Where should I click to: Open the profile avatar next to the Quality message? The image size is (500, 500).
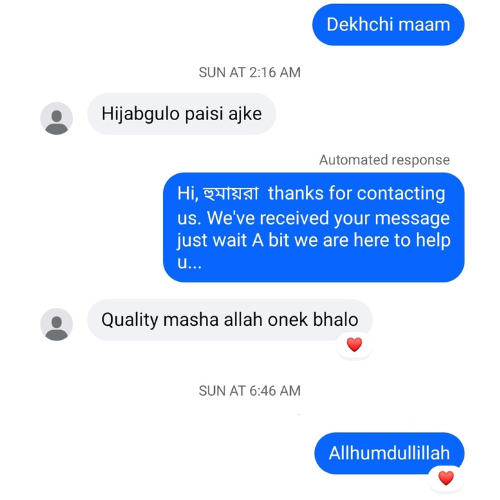coord(56,324)
